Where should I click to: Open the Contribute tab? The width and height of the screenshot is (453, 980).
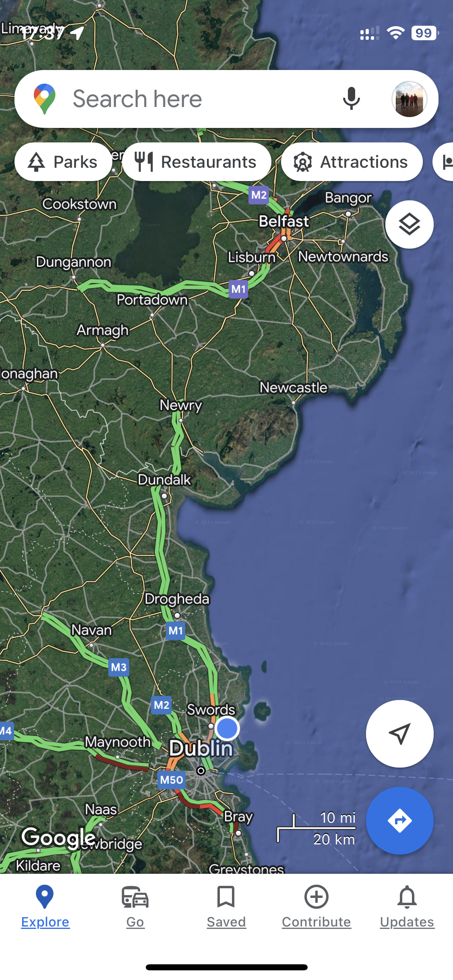[316, 907]
